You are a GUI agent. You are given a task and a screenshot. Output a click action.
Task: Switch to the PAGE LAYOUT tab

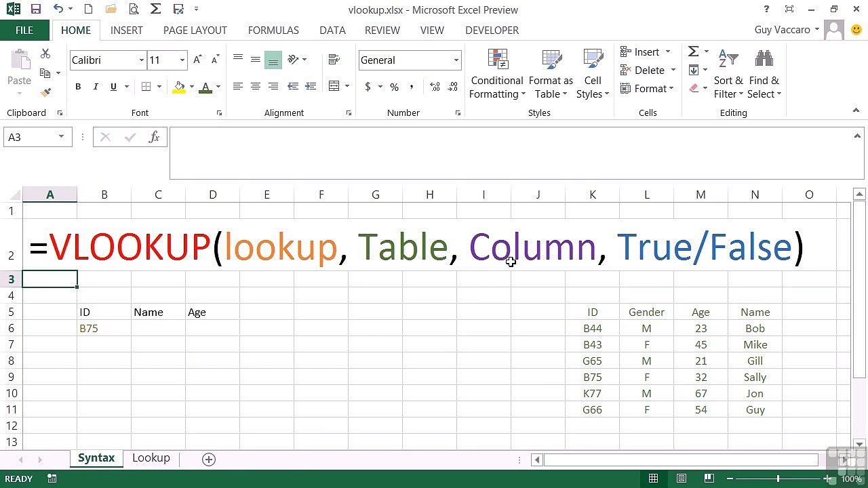click(195, 30)
